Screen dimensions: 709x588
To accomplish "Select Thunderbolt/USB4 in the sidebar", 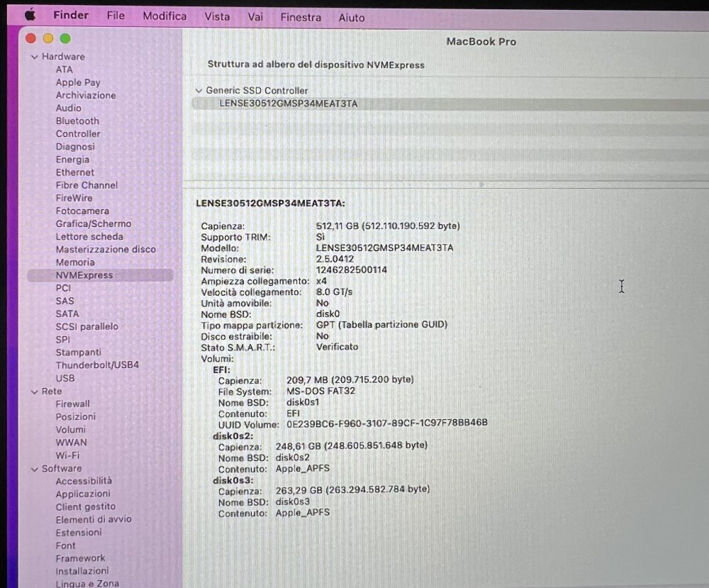I will 97,365.
